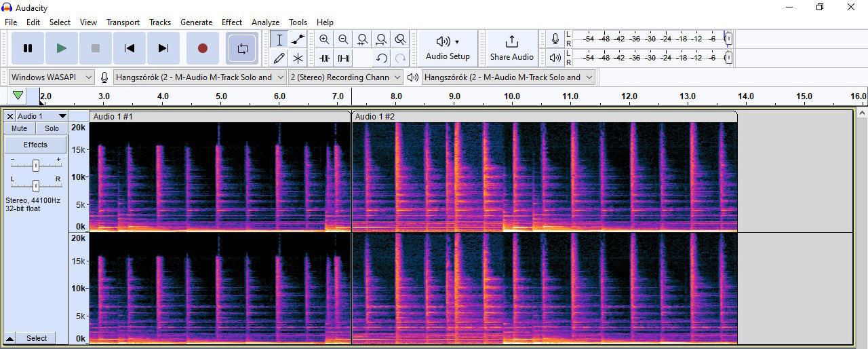Open the Analyze menu

click(265, 22)
